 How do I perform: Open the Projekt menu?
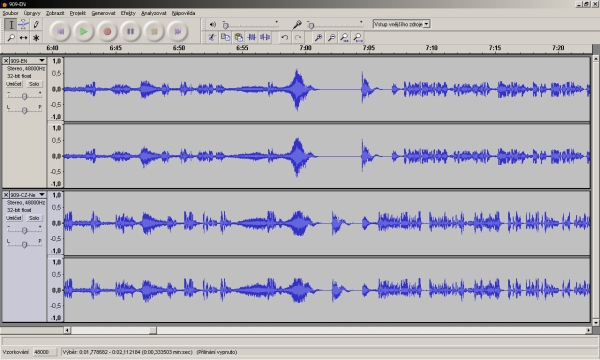(x=78, y=13)
